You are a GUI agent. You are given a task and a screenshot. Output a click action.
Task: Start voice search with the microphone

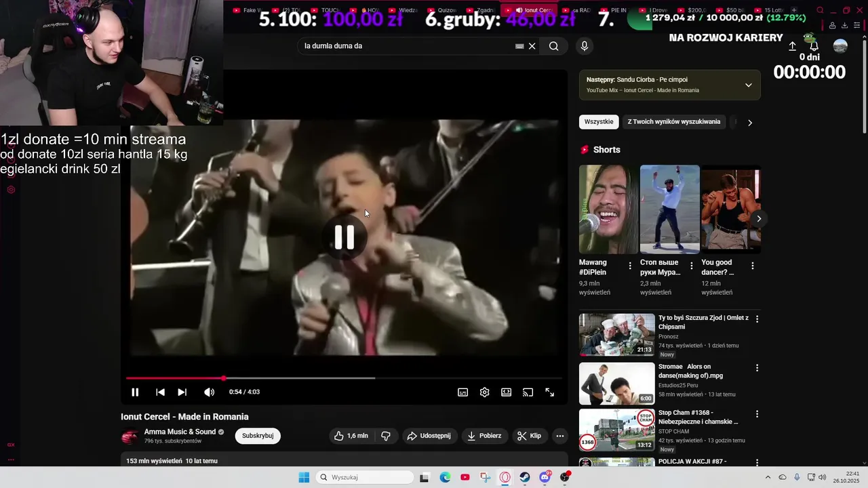click(x=585, y=46)
